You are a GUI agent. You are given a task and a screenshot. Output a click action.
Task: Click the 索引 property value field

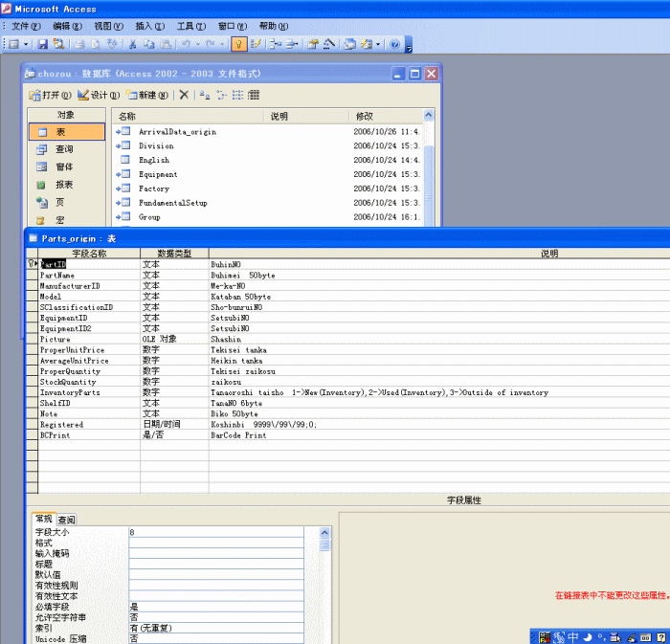(x=216, y=628)
